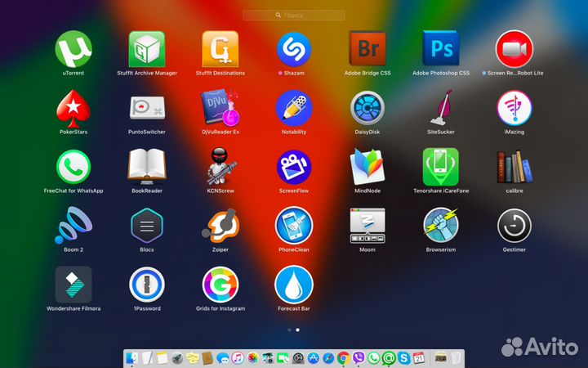Open the App Store in the Dock
This screenshot has width=588, height=368.
click(313, 358)
